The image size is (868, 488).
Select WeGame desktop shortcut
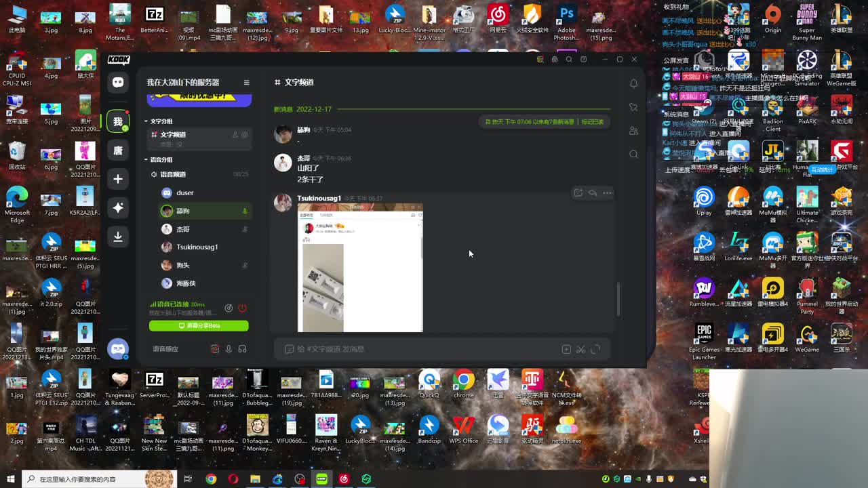(x=807, y=338)
